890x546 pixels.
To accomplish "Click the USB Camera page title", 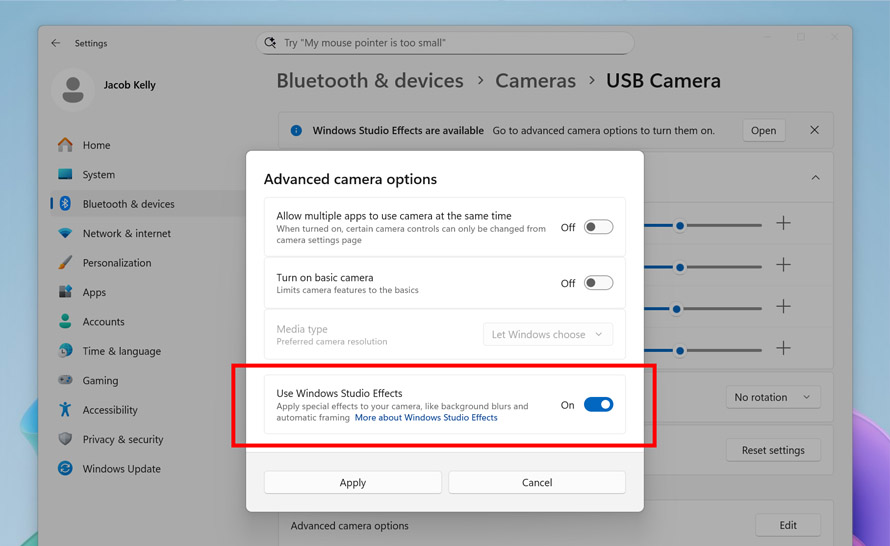I will [x=663, y=81].
